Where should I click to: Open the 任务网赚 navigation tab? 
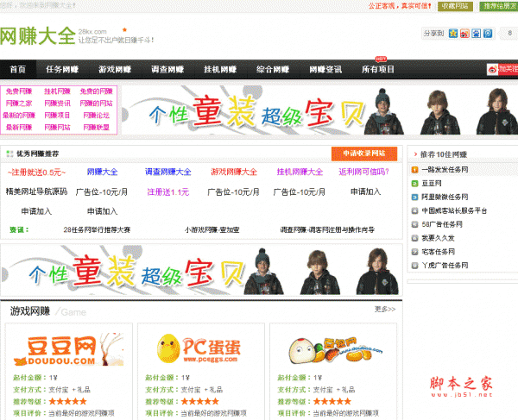click(62, 69)
